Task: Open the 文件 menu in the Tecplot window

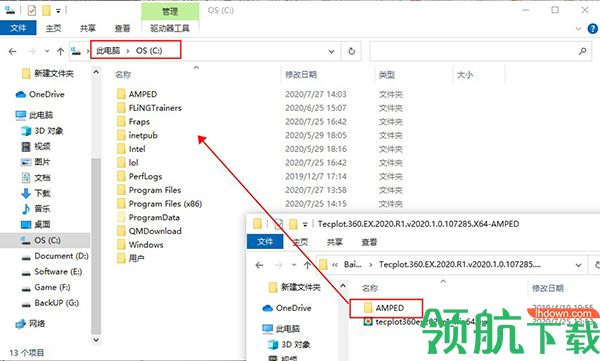Action: 265,242
